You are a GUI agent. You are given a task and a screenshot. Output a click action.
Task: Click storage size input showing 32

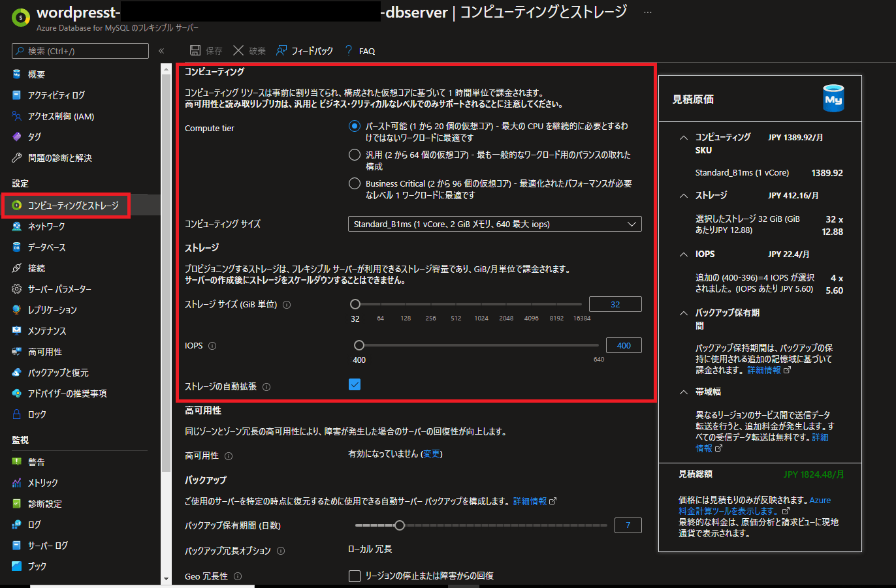point(615,304)
